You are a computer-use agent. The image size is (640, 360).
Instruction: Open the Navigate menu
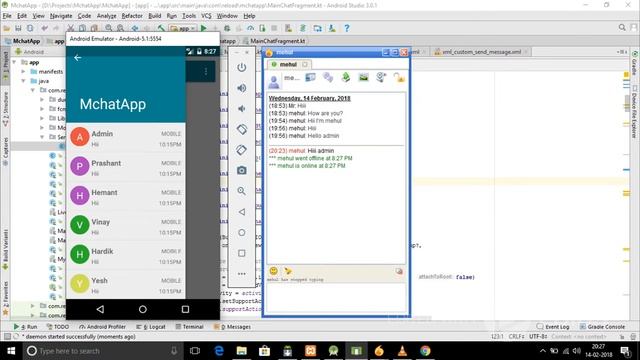coord(61,16)
